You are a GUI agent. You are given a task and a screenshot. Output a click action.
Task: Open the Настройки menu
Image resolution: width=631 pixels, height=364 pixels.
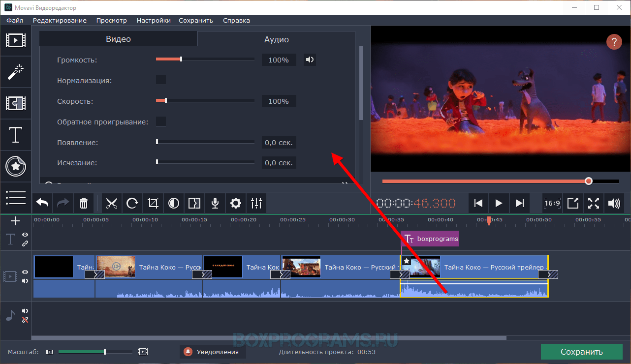(153, 20)
